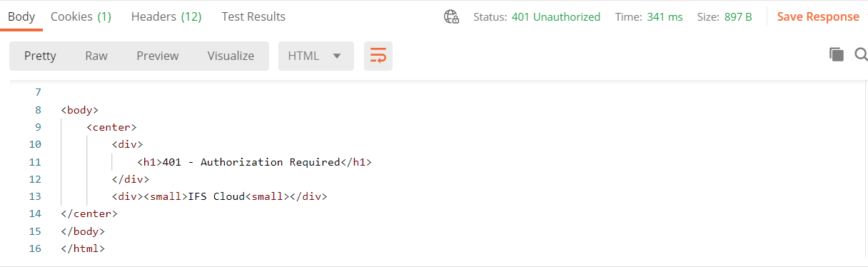Switch to the Test Results tab

pyautogui.click(x=253, y=16)
